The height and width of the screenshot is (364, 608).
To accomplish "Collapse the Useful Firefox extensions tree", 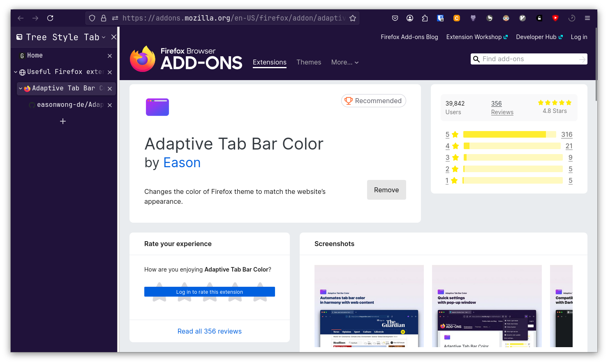I will (16, 72).
